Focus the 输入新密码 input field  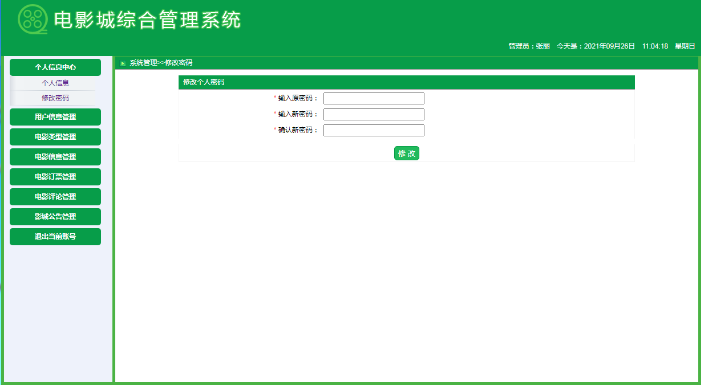point(374,114)
